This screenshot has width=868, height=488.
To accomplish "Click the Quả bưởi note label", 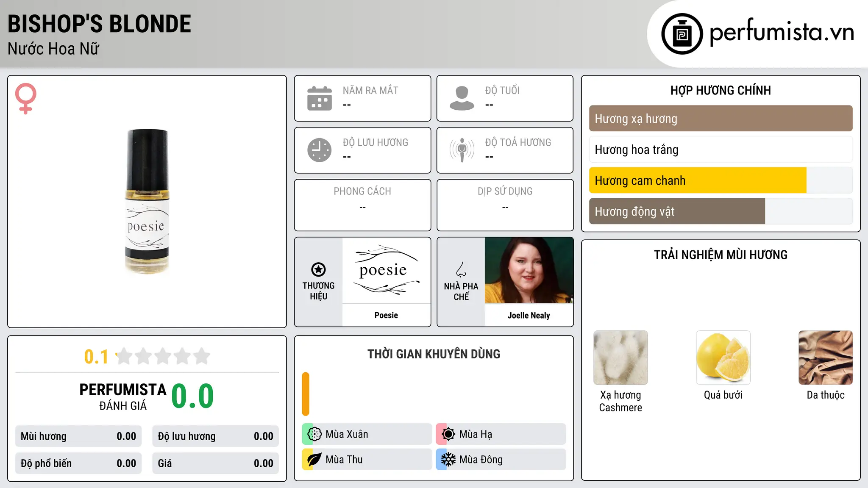I will pos(723,395).
